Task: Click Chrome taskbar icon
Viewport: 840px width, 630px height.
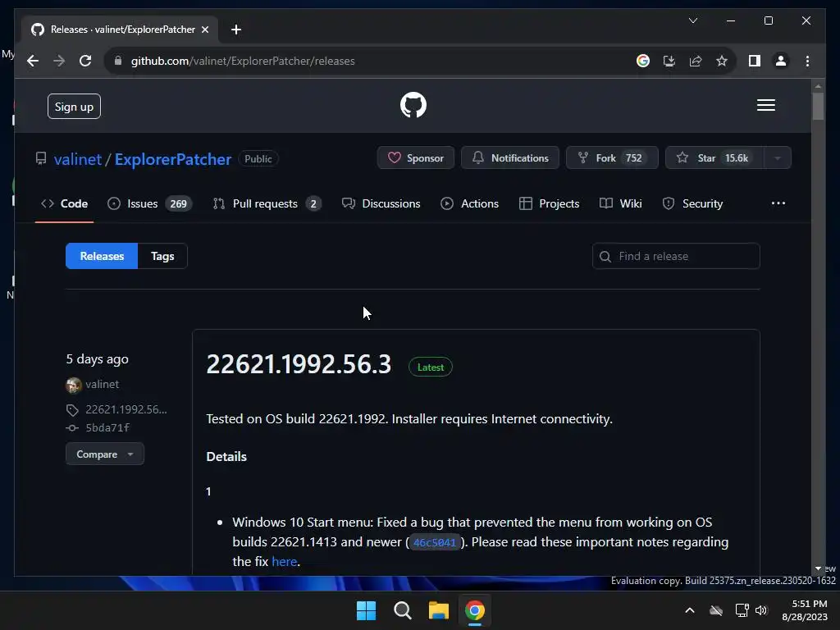Action: coord(475,610)
